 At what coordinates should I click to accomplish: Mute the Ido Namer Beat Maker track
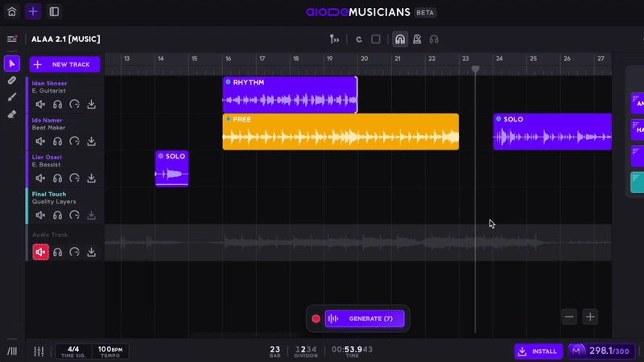pyautogui.click(x=40, y=142)
